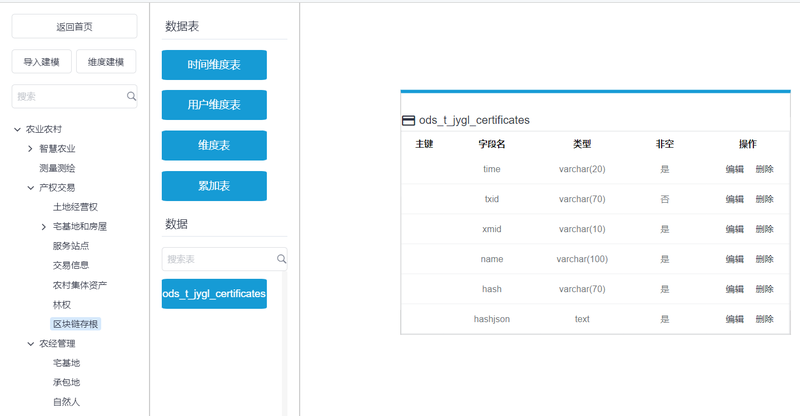
Task: Delete the hash field row
Action: tap(764, 289)
